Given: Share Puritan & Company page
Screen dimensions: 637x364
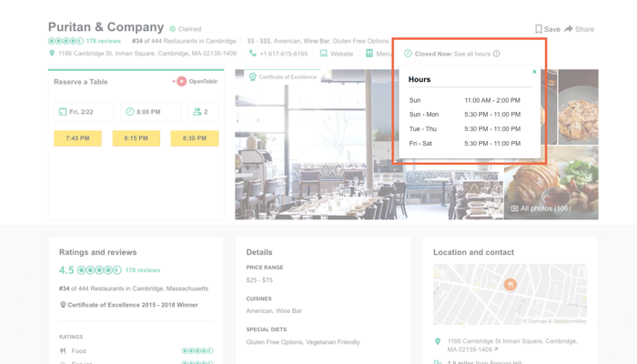Looking at the screenshot, I should pos(579,29).
